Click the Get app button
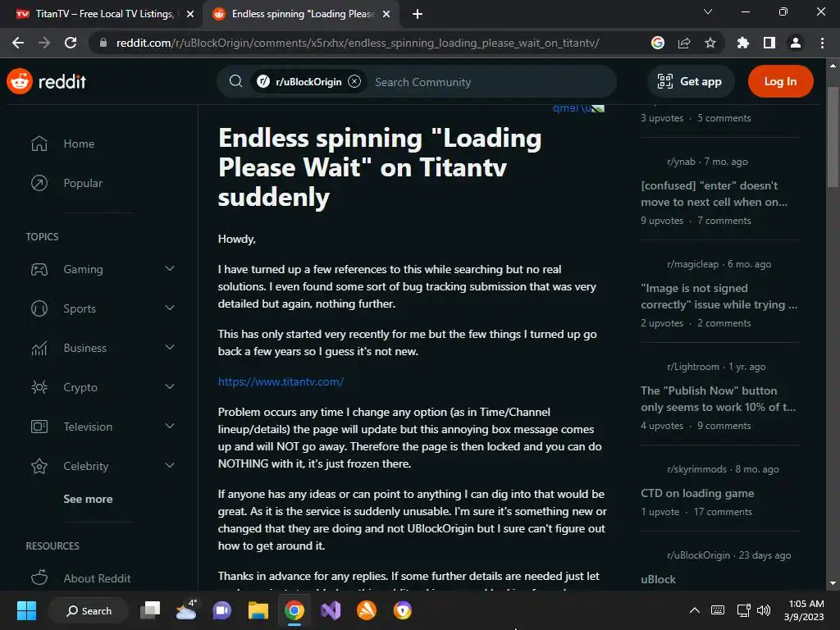This screenshot has height=630, width=840. point(690,81)
